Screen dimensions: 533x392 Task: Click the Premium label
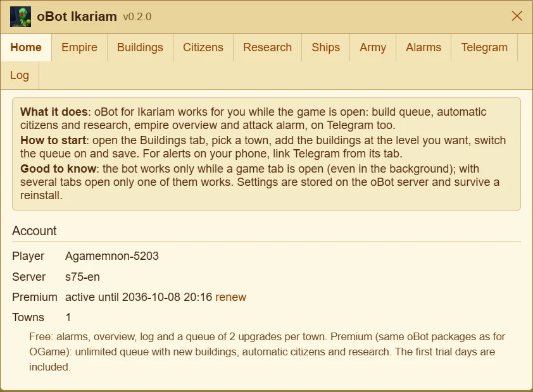pyautogui.click(x=35, y=297)
